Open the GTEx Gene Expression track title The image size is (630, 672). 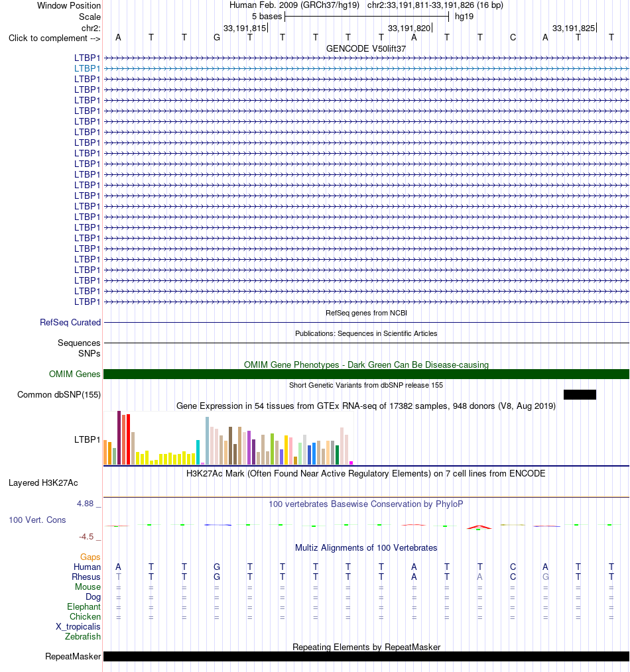pyautogui.click(x=366, y=406)
